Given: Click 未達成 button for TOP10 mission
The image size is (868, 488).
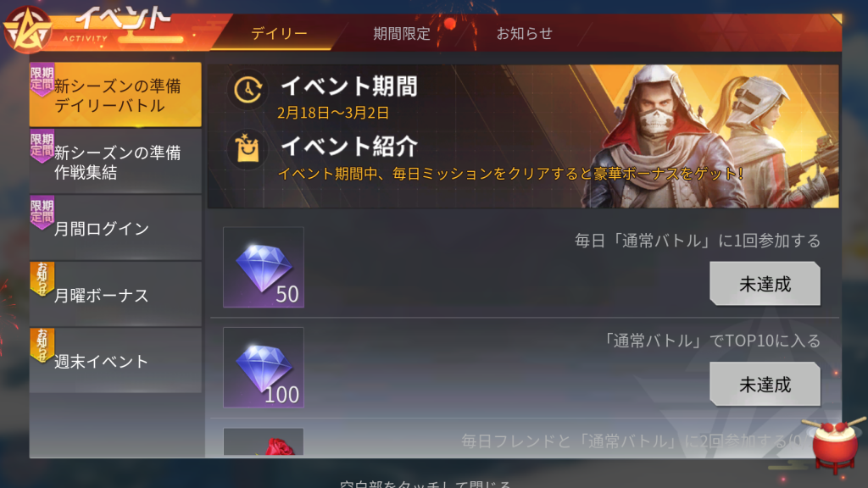Looking at the screenshot, I should coord(765,385).
